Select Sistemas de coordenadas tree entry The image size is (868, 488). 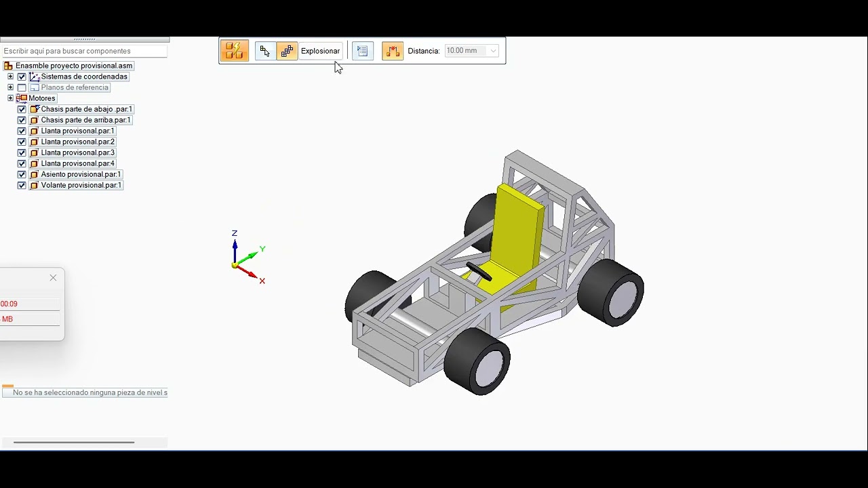[84, 77]
